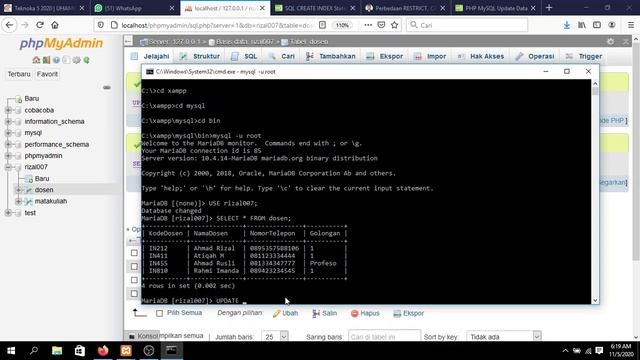This screenshot has width=640, height=360.
Task: Tick the second row checkbox in dosen table
Action: pyautogui.click(x=134, y=267)
